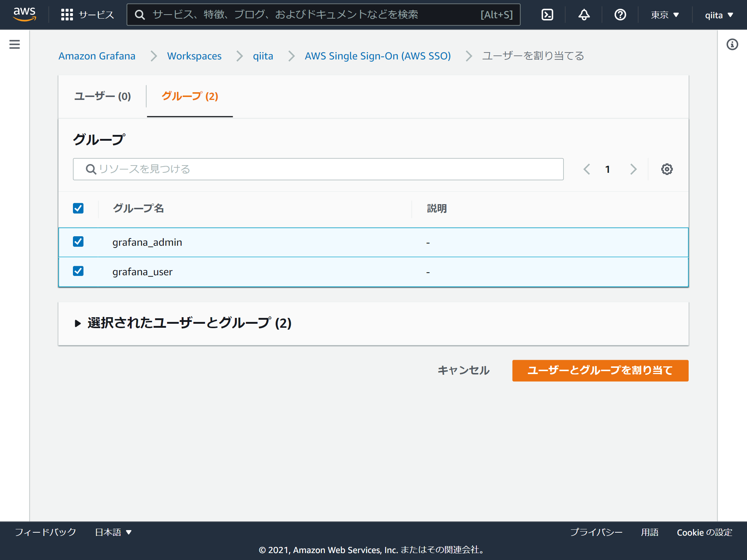Select the グループ (2) tab
This screenshot has height=560, width=747.
[x=190, y=96]
